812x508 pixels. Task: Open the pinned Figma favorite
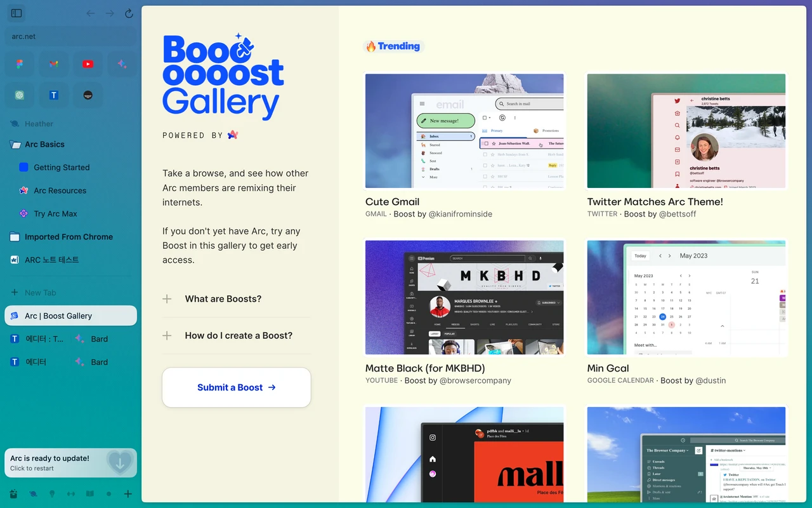click(20, 64)
